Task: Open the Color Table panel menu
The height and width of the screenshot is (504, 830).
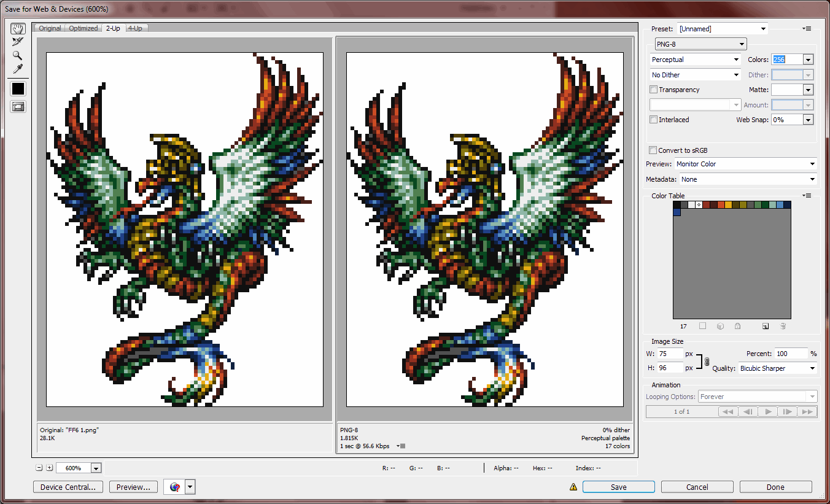Action: pyautogui.click(x=807, y=196)
